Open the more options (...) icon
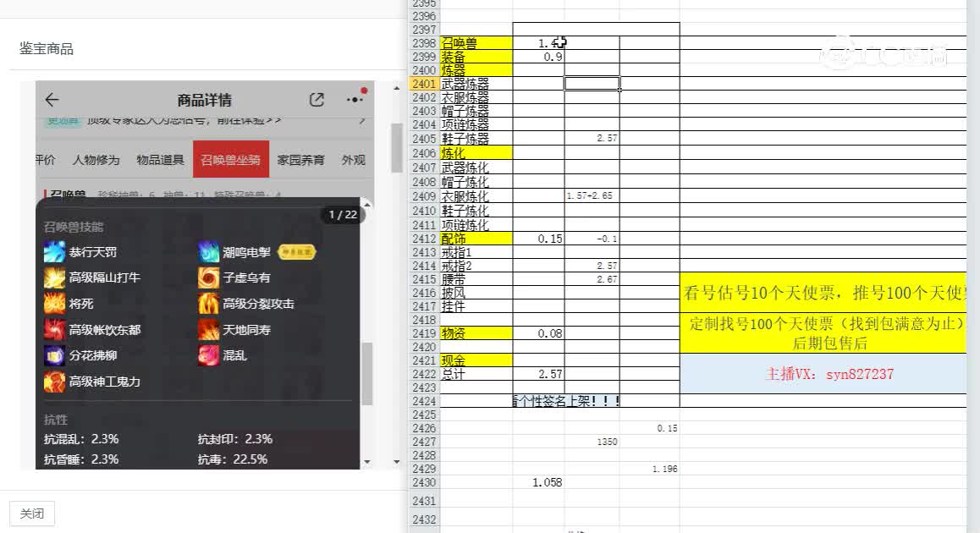 (x=355, y=99)
